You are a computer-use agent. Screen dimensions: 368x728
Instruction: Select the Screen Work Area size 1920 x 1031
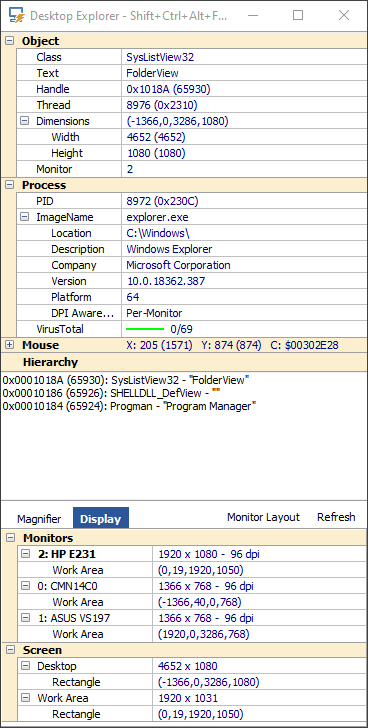pos(188,698)
